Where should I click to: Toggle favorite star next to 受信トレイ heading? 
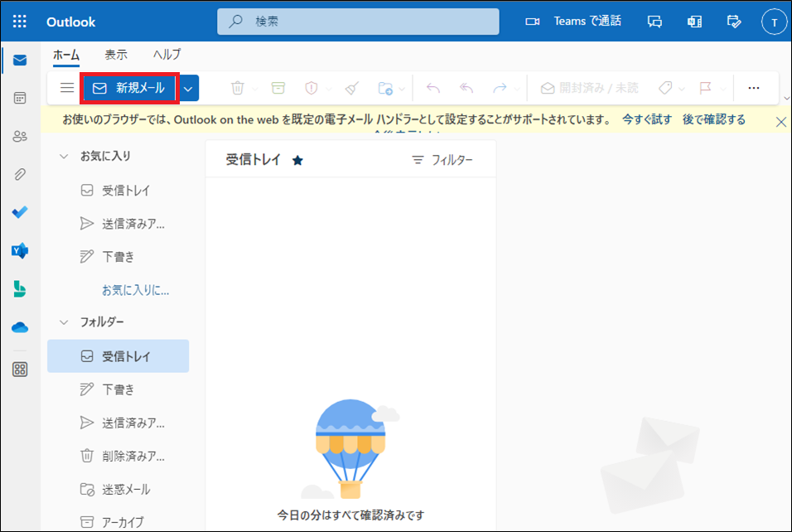pos(297,160)
